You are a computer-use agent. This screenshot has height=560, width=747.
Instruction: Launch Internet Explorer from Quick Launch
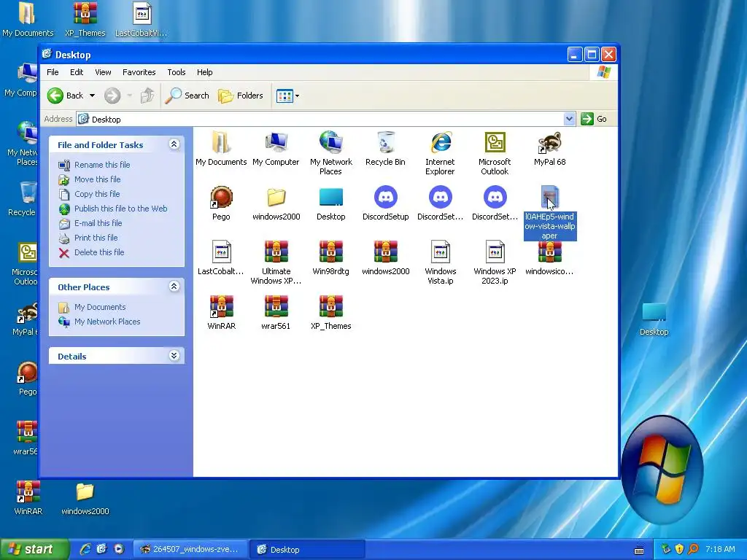pos(85,549)
